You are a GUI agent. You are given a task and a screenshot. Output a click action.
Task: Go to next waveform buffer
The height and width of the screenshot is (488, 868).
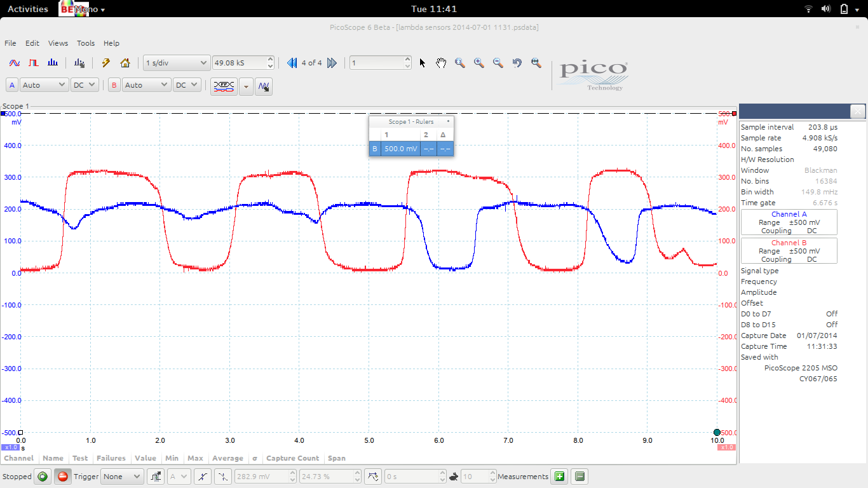pyautogui.click(x=332, y=63)
